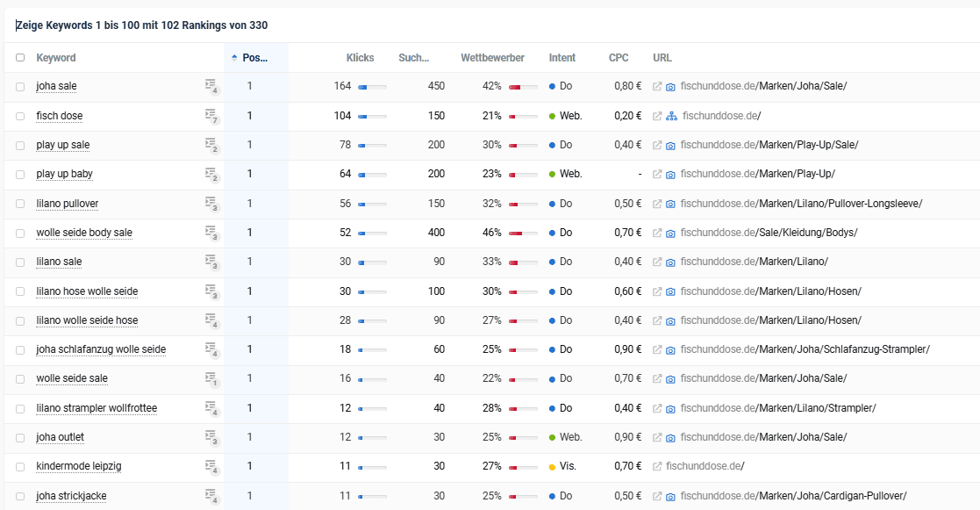Open URL fischunddose.de/Sale/Kleidung/Bodys/
The image size is (980, 510).
[x=769, y=233]
